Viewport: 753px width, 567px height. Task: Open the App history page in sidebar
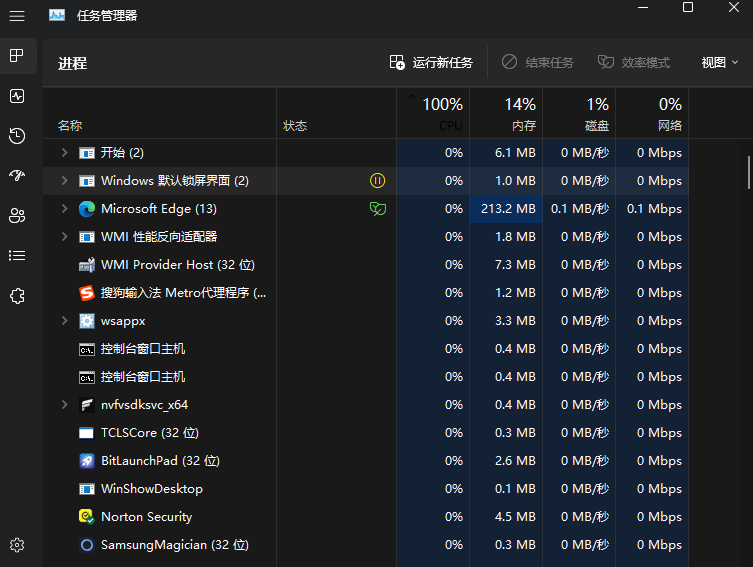[17, 136]
